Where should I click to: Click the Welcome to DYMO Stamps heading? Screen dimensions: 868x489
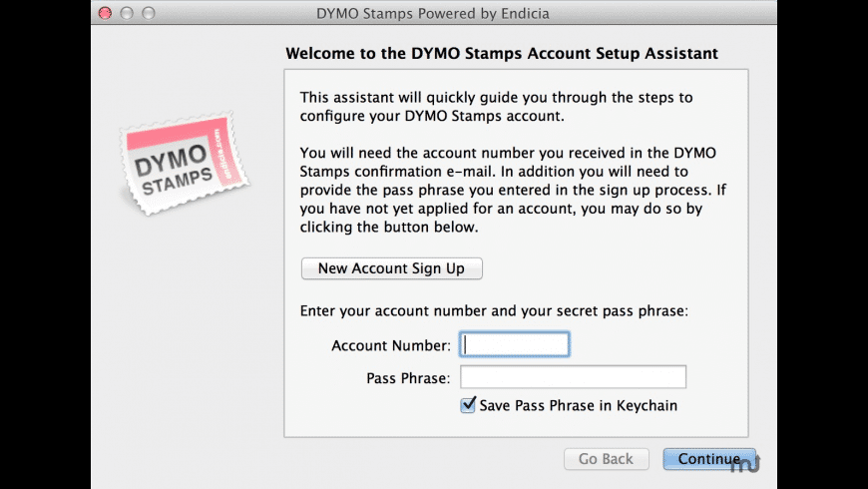coord(502,53)
